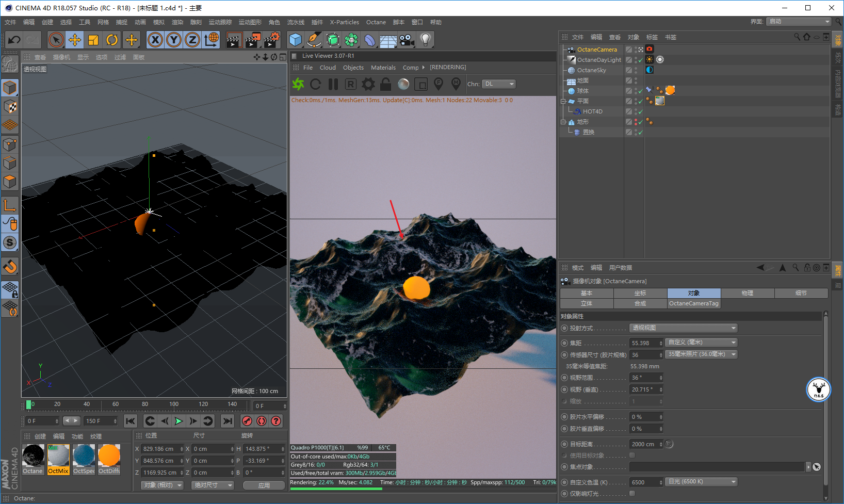The width and height of the screenshot is (844, 504).
Task: Open the spline pen tool
Action: (x=314, y=40)
